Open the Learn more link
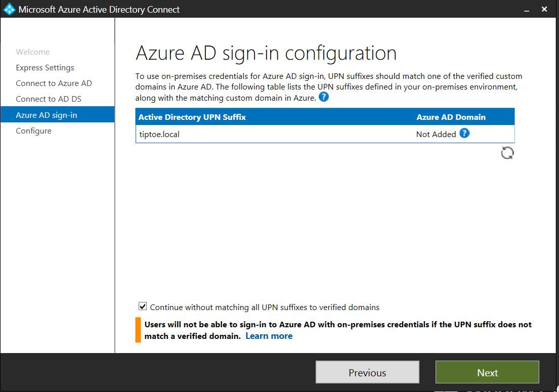 [x=269, y=336]
